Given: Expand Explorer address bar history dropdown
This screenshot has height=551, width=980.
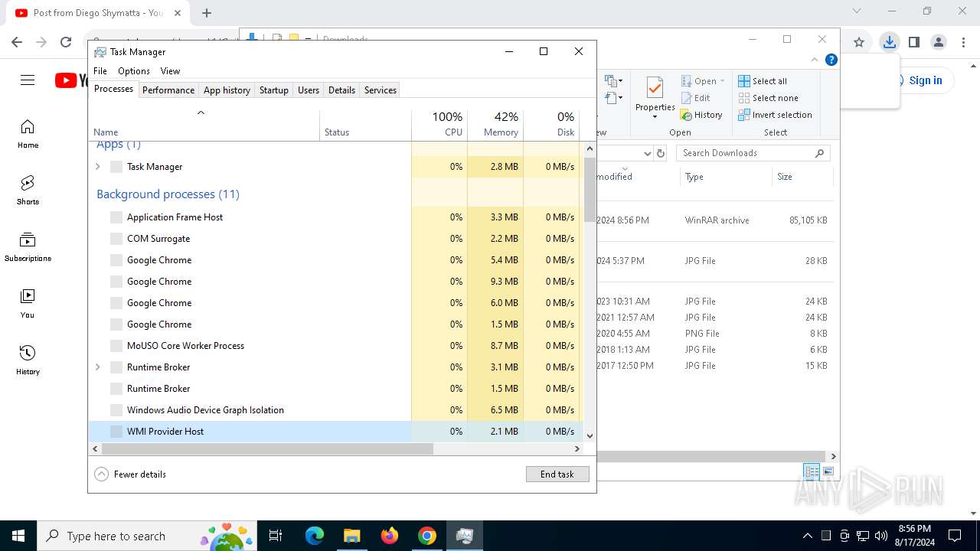Looking at the screenshot, I should point(647,153).
